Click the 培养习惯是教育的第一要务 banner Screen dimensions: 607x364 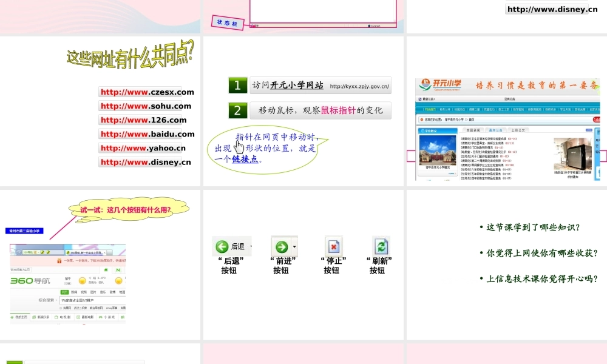[537, 86]
